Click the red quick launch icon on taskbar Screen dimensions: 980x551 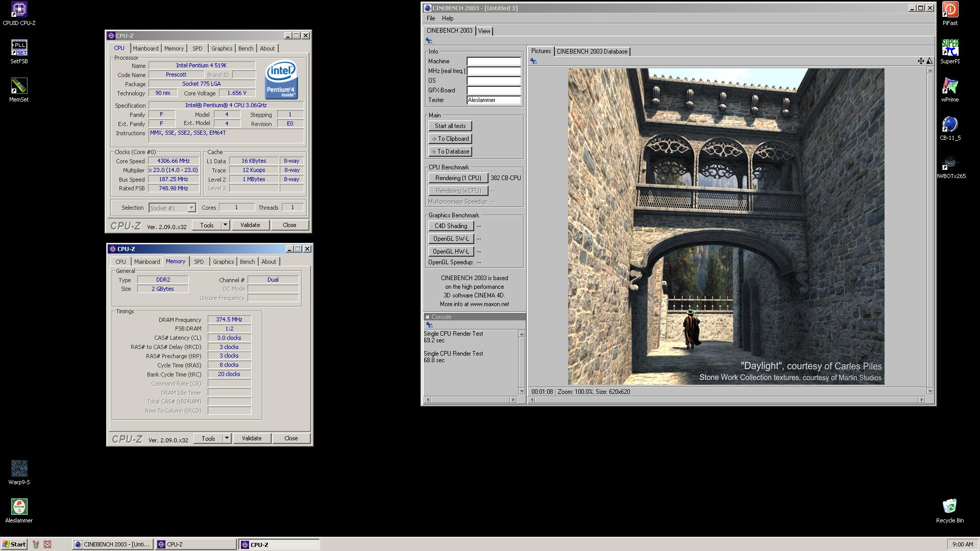coord(47,544)
